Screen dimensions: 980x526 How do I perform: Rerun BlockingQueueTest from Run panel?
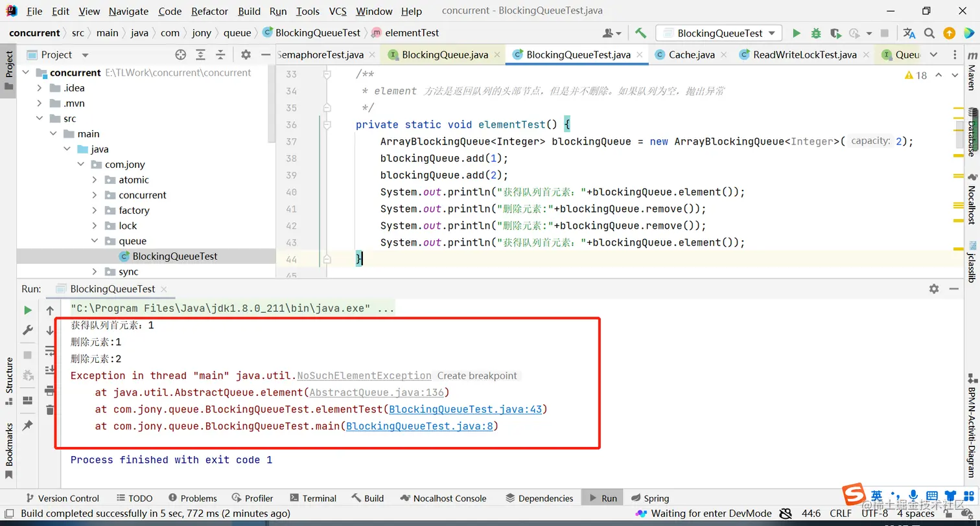pos(28,310)
